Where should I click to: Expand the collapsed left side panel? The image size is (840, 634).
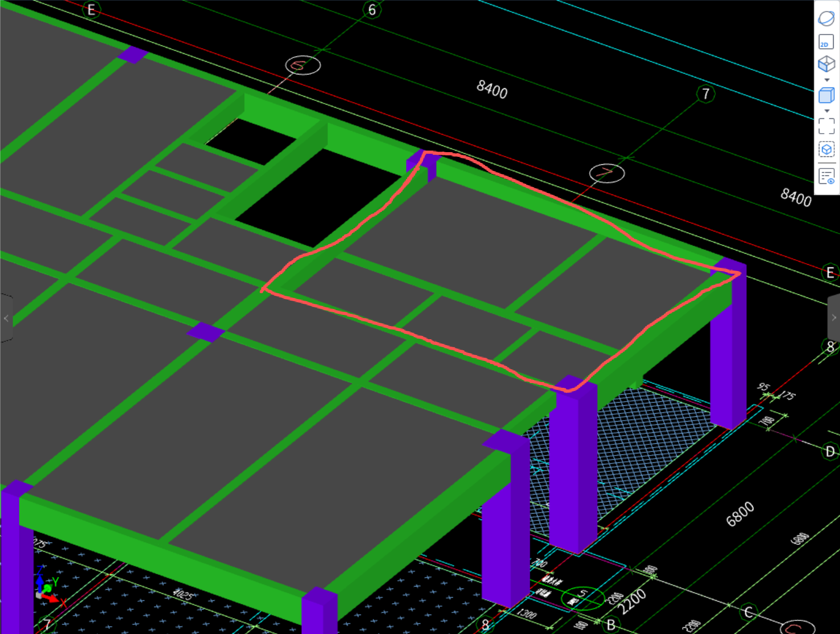(6, 318)
